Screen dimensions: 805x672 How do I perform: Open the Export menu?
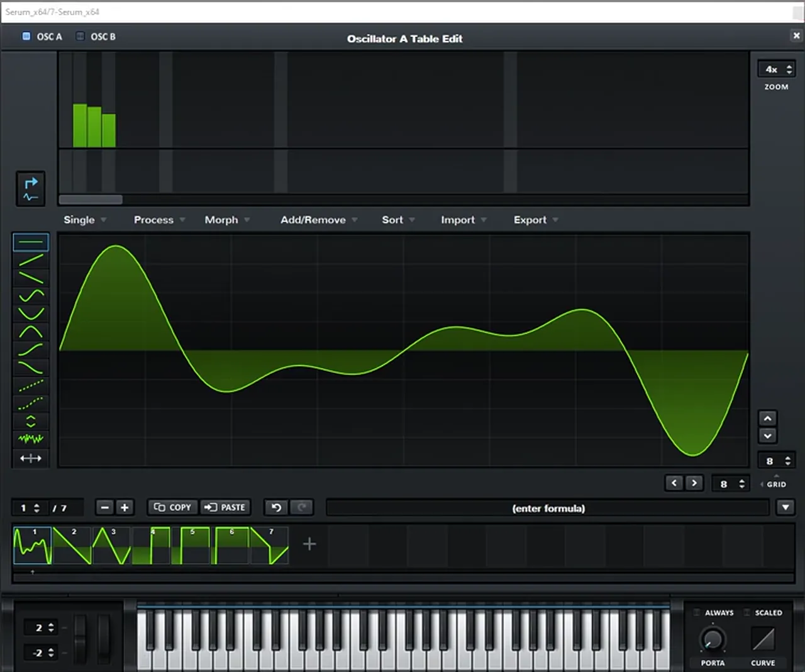coord(536,220)
